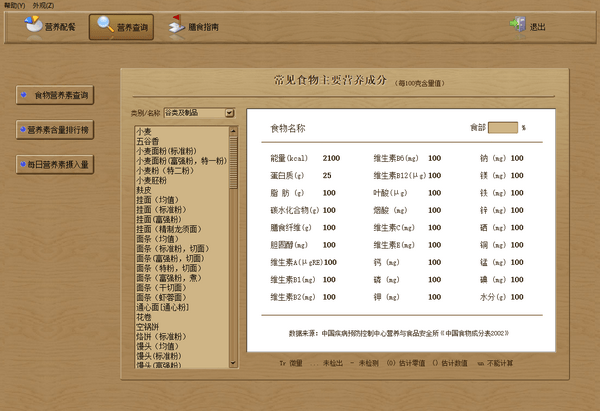600x411 pixels.
Task: Open the 帮助(Y) menu
Action: pos(14,5)
